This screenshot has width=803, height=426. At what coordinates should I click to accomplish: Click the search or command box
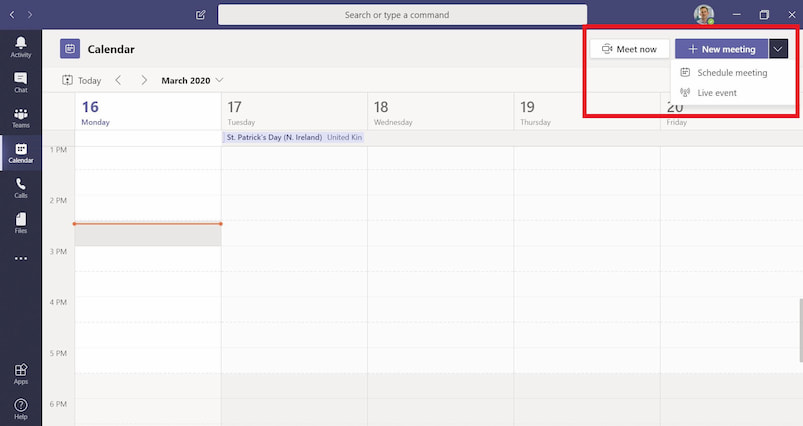403,15
